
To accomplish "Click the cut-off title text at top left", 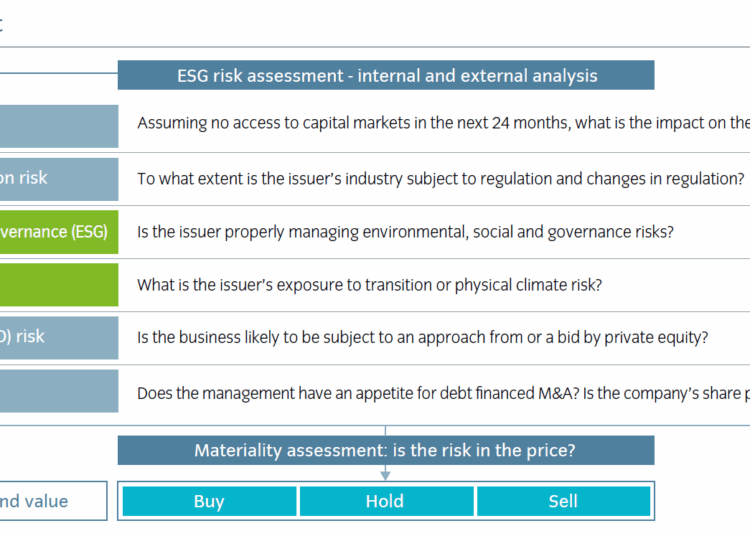I will (2, 26).
